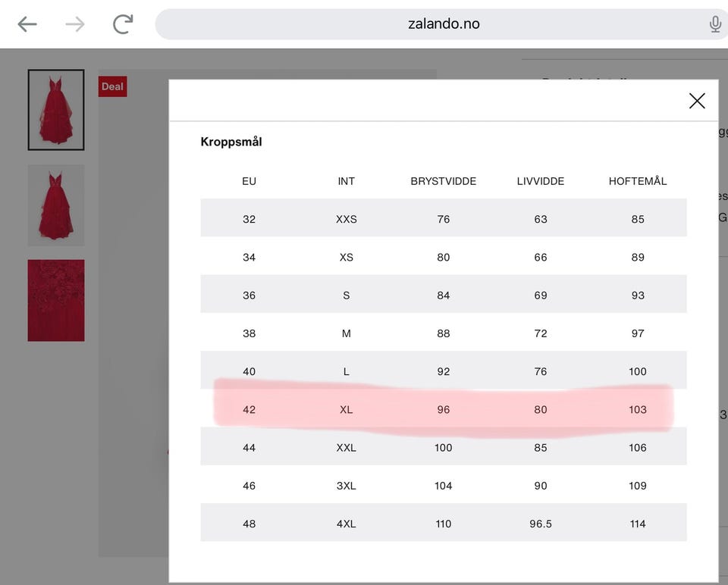The image size is (728, 585).
Task: Click hip value 103 in XL row
Action: click(638, 409)
